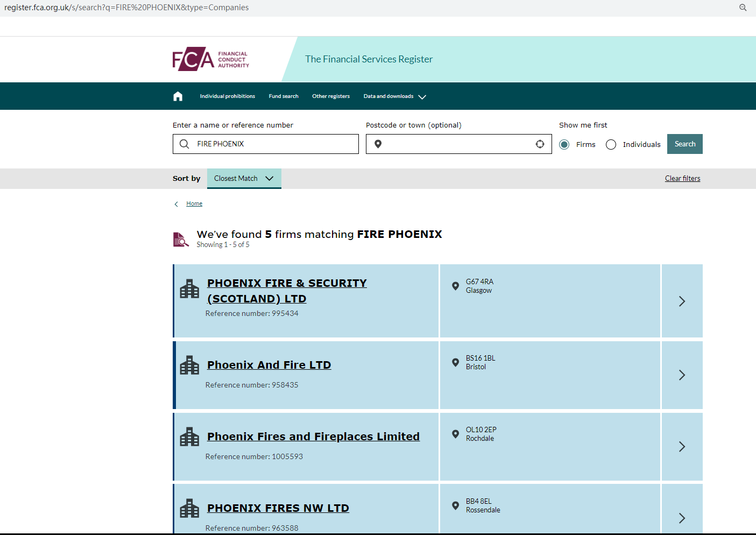This screenshot has height=535, width=756.
Task: Click the back chevron next to Home breadcrumb
Action: [176, 204]
